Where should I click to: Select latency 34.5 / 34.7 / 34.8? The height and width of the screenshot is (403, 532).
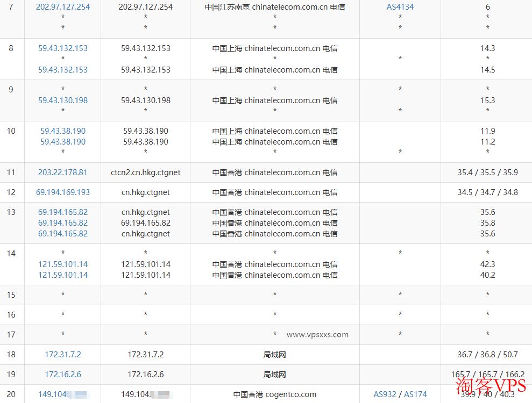pyautogui.click(x=487, y=192)
